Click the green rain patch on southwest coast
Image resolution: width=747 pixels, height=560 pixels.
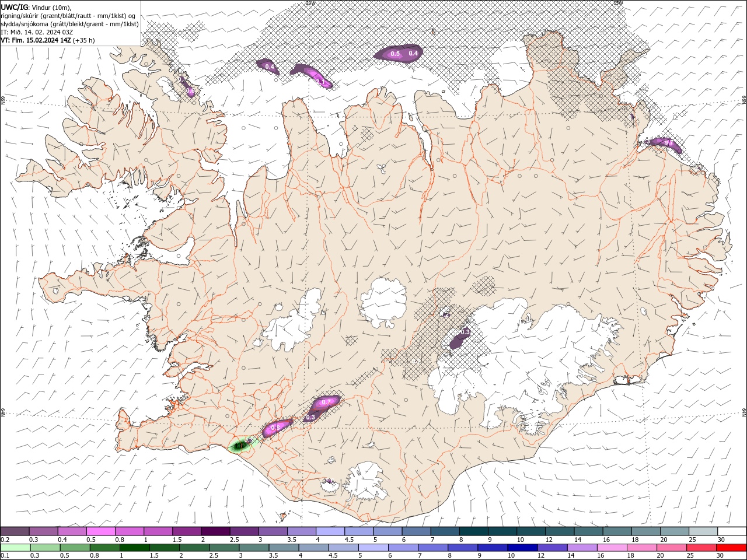pos(239,446)
